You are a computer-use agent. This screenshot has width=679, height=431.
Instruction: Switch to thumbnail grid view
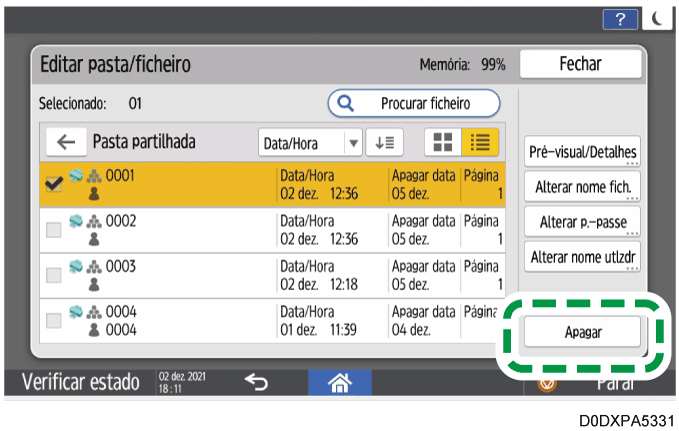click(440, 142)
